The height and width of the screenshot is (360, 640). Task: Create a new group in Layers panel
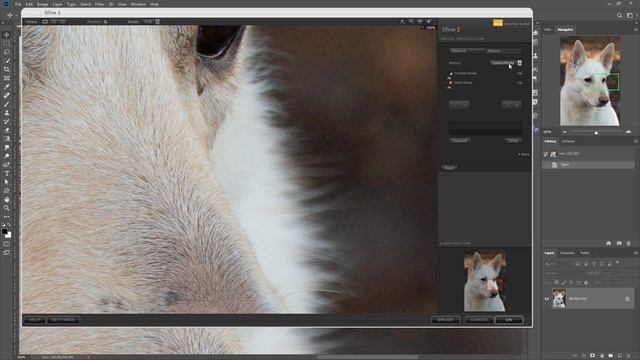pyautogui.click(x=611, y=356)
